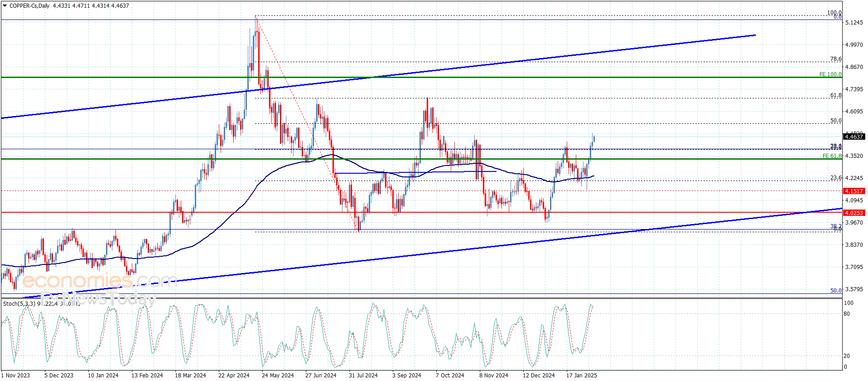Click the 24 May 2024 date label

pos(278,375)
